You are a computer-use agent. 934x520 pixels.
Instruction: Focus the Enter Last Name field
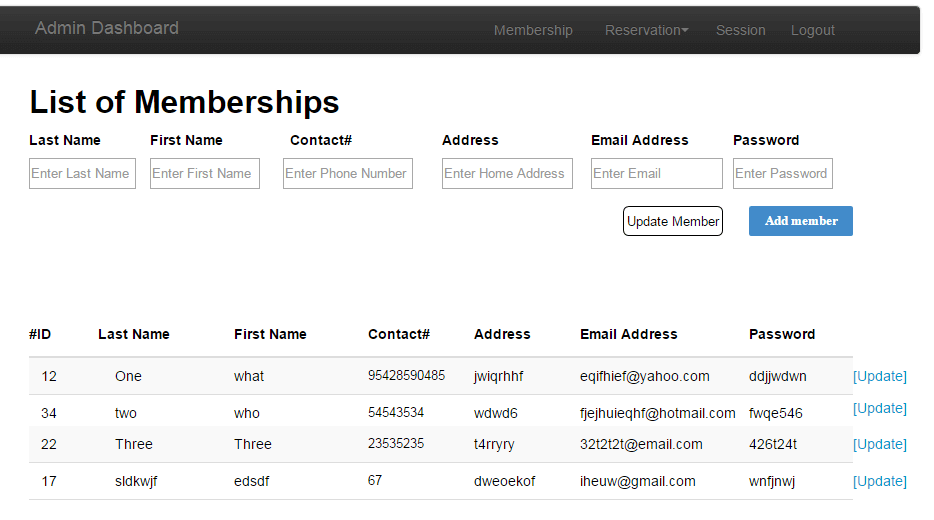82,173
